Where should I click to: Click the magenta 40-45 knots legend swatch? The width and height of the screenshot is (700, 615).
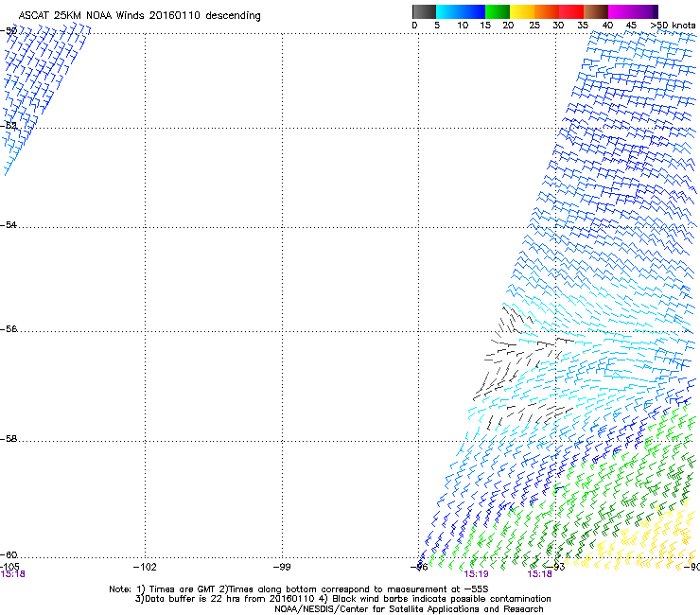point(621,11)
